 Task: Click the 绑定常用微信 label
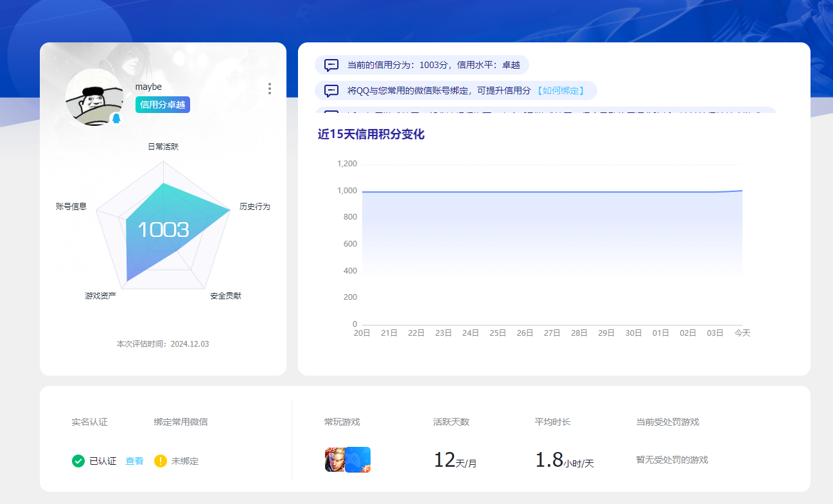[180, 422]
